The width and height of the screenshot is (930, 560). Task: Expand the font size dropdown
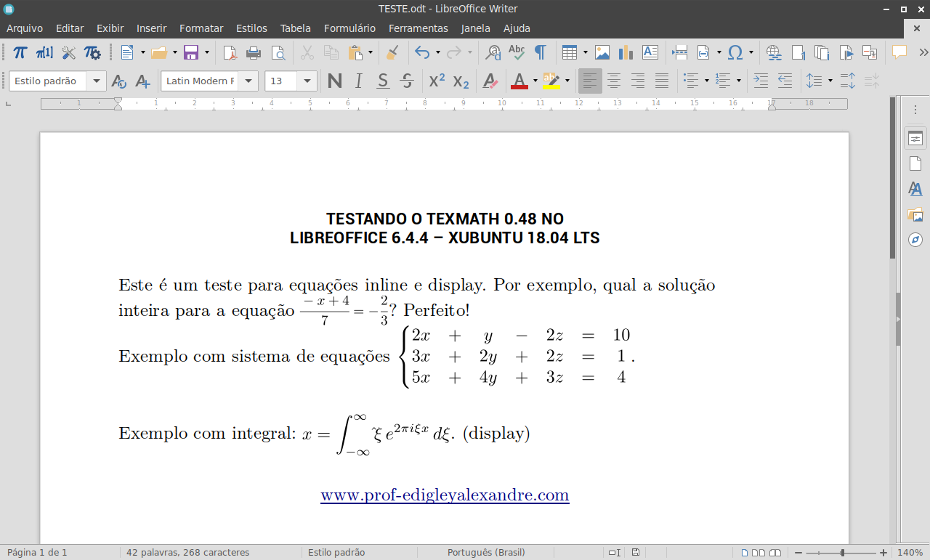pos(308,81)
